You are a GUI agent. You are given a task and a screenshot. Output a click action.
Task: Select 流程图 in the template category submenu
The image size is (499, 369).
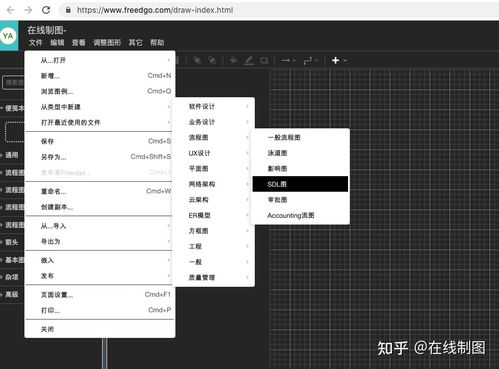(214, 137)
